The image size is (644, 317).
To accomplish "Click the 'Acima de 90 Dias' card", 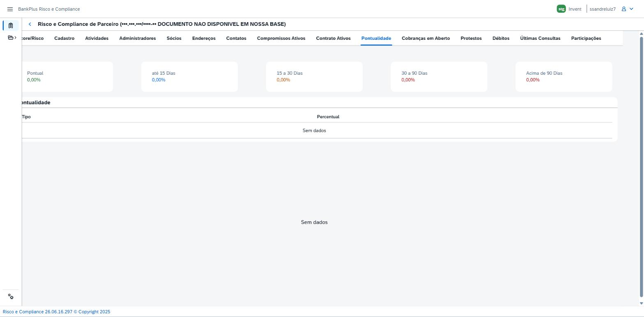I will pyautogui.click(x=564, y=77).
